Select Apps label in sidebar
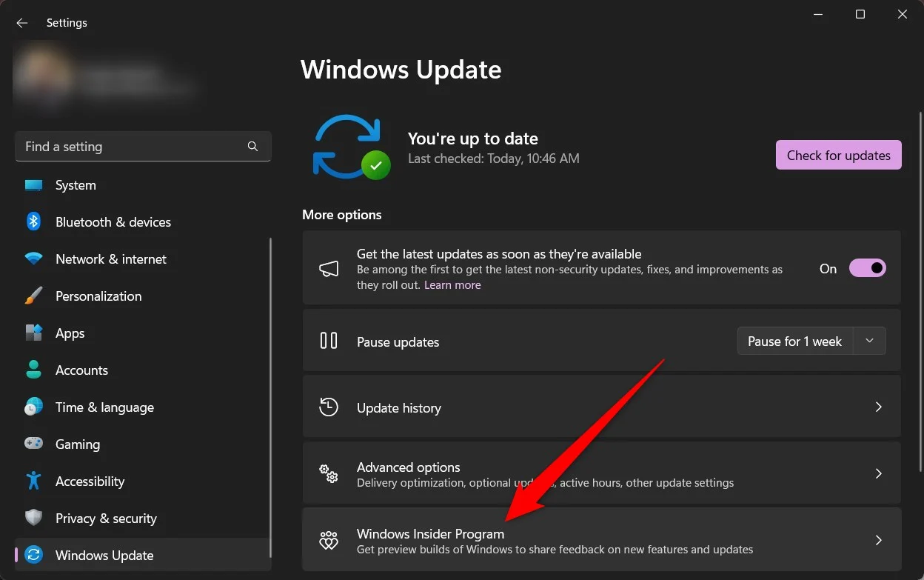Viewport: 924px width, 580px height. (x=70, y=333)
